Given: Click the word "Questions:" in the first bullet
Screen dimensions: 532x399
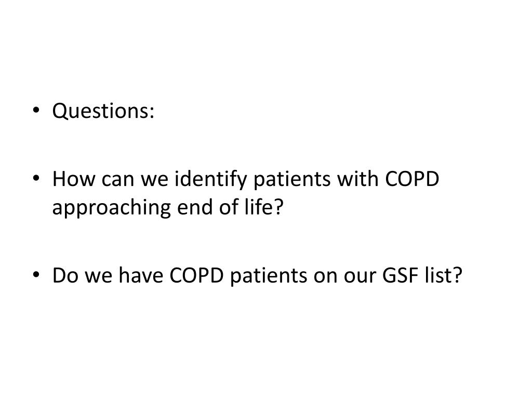Looking at the screenshot, I should pyautogui.click(x=103, y=111).
